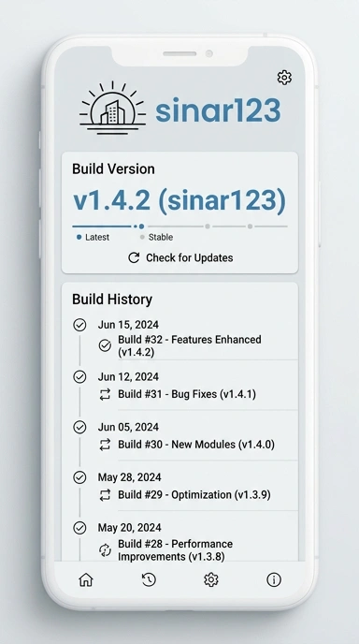Open Build #30 - New Modules (v1.4.0) entry
The image size is (359, 644).
pyautogui.click(x=196, y=445)
